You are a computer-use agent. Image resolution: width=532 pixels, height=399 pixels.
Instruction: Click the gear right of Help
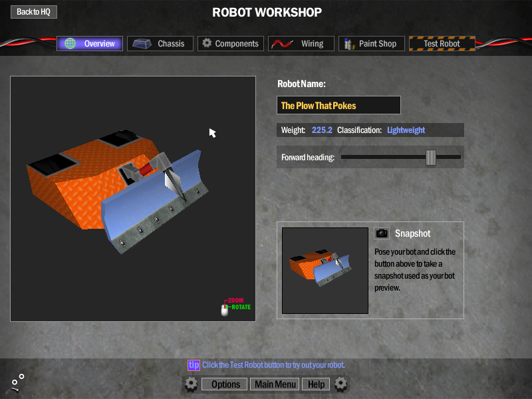[x=340, y=384]
